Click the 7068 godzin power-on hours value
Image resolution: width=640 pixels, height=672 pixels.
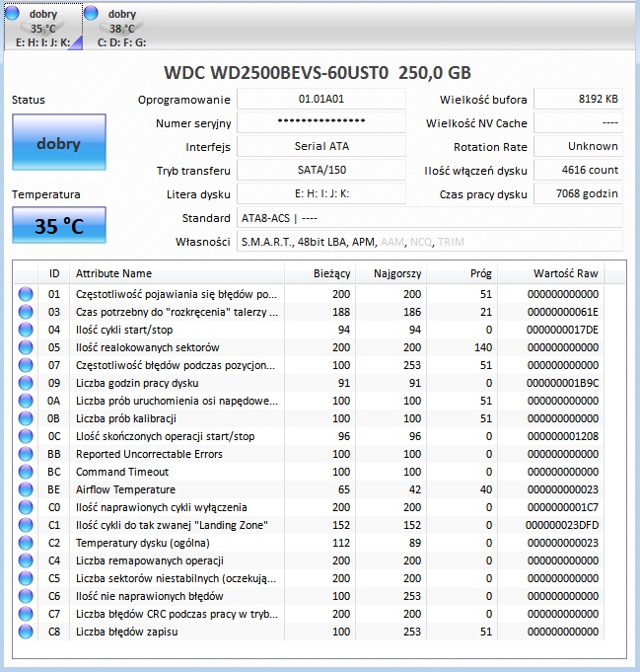tap(578, 193)
